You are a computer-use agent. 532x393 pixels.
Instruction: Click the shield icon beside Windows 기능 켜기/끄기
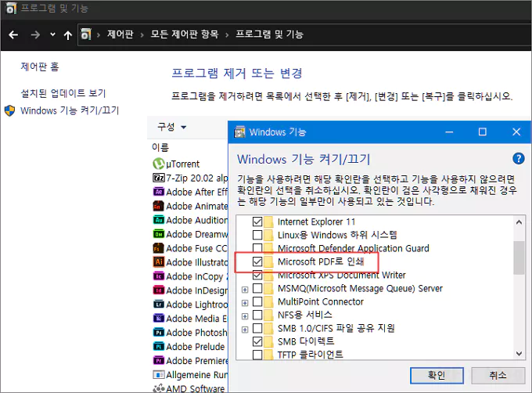(x=10, y=110)
